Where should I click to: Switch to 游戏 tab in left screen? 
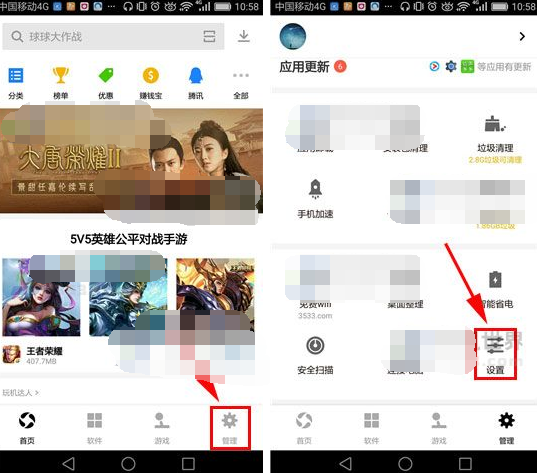[162, 428]
